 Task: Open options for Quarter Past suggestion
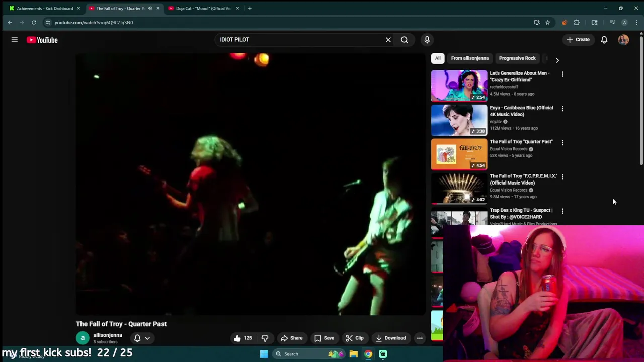click(x=562, y=143)
